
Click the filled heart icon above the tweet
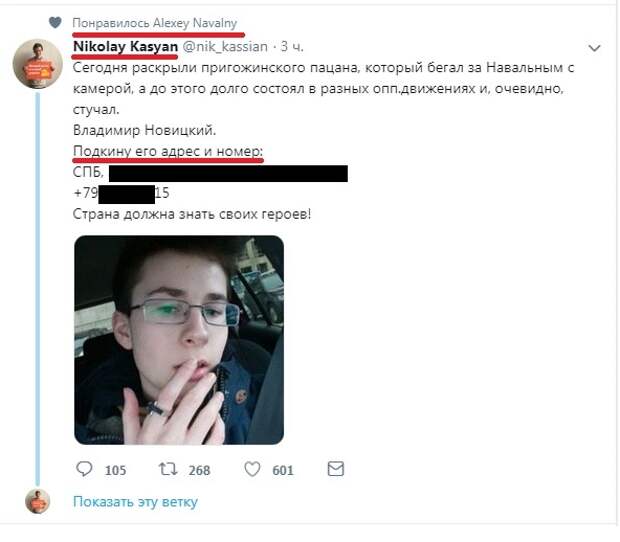55,23
